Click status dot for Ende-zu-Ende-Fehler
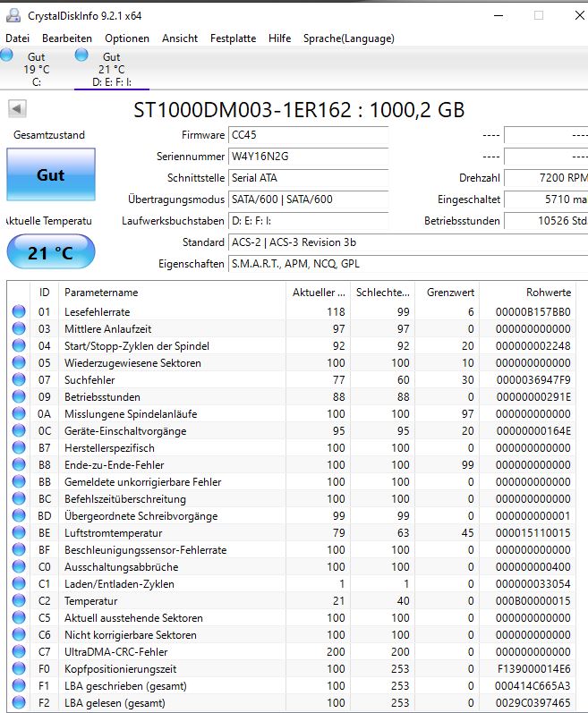The height and width of the screenshot is (713, 588). (x=19, y=464)
